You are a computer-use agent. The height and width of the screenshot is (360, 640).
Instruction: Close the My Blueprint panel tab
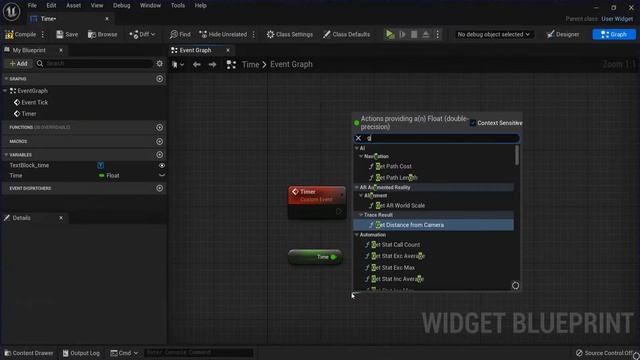[x=61, y=50]
